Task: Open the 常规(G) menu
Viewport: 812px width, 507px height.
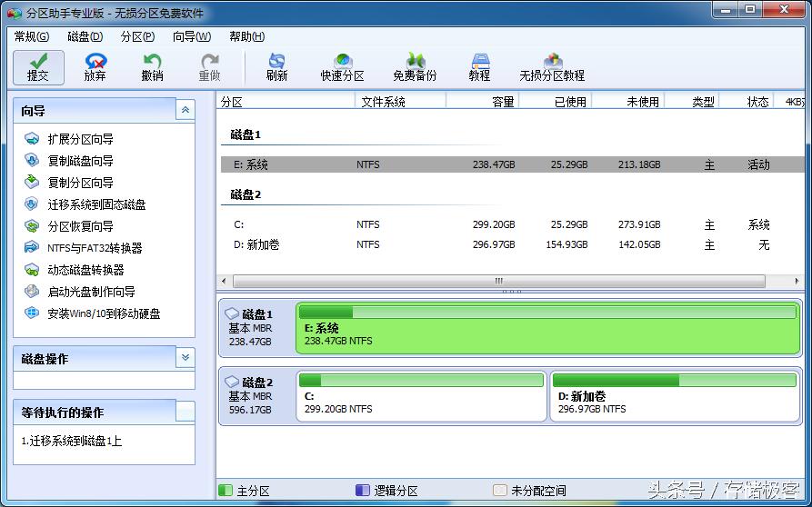Action: tap(32, 36)
